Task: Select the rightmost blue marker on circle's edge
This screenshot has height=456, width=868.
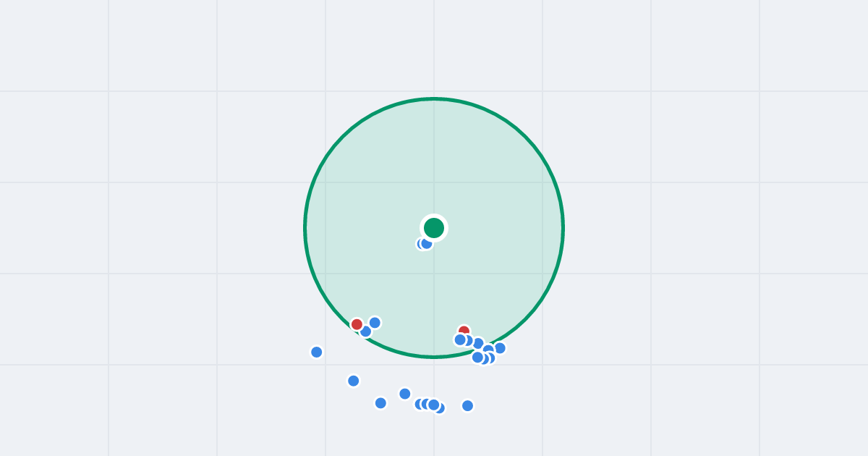Action: 500,348
